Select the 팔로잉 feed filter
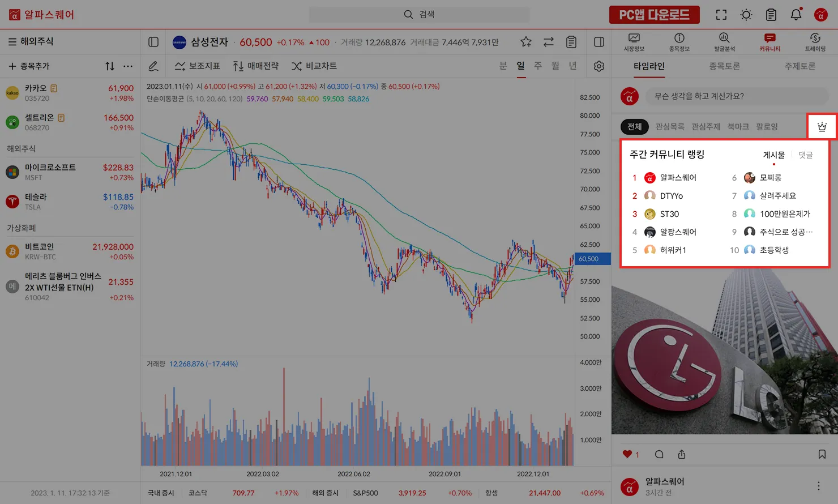838x504 pixels. (x=767, y=127)
